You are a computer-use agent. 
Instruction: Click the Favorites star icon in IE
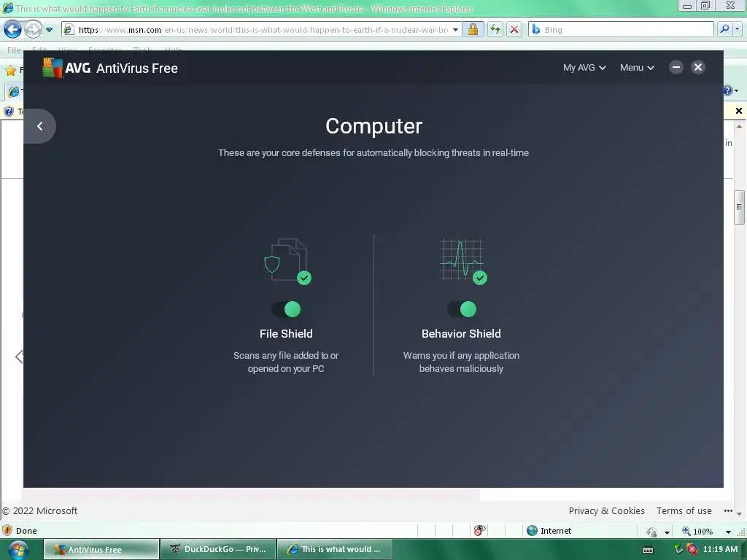pos(10,71)
